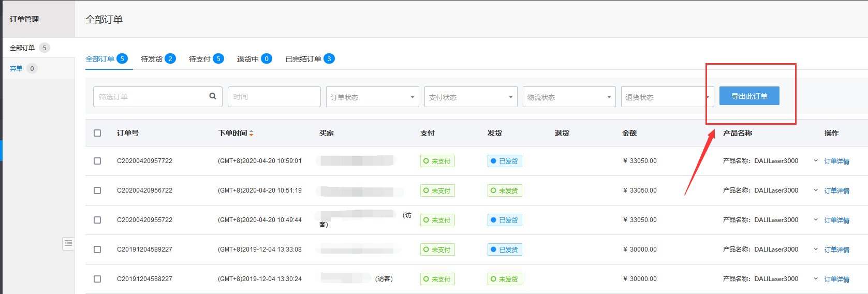Click the chevron beside order C20200420957722's 订单详情
The height and width of the screenshot is (294, 868).
tap(816, 161)
